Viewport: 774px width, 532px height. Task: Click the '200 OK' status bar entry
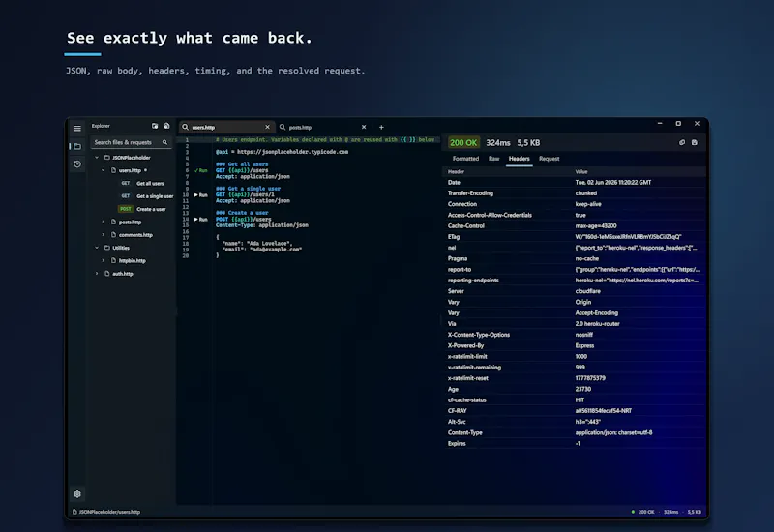point(646,512)
